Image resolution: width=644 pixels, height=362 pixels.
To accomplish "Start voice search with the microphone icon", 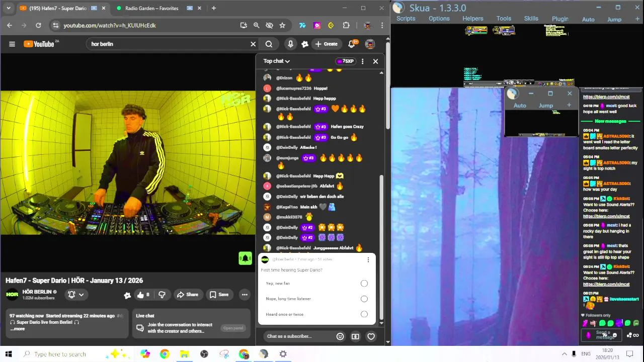I will [x=290, y=44].
